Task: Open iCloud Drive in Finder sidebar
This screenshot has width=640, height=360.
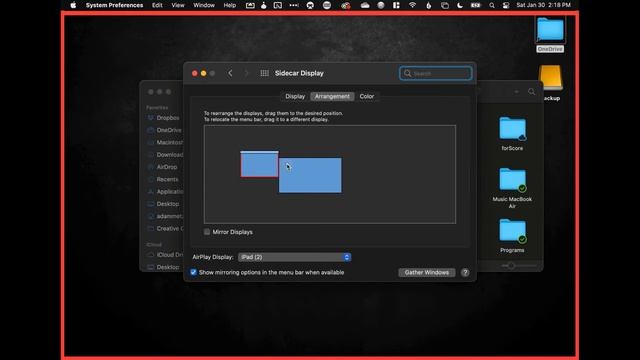Action: (164, 255)
